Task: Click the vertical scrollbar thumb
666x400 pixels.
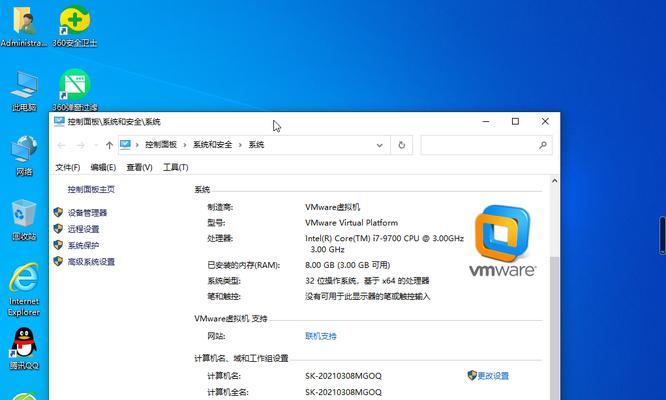Action: (x=554, y=328)
